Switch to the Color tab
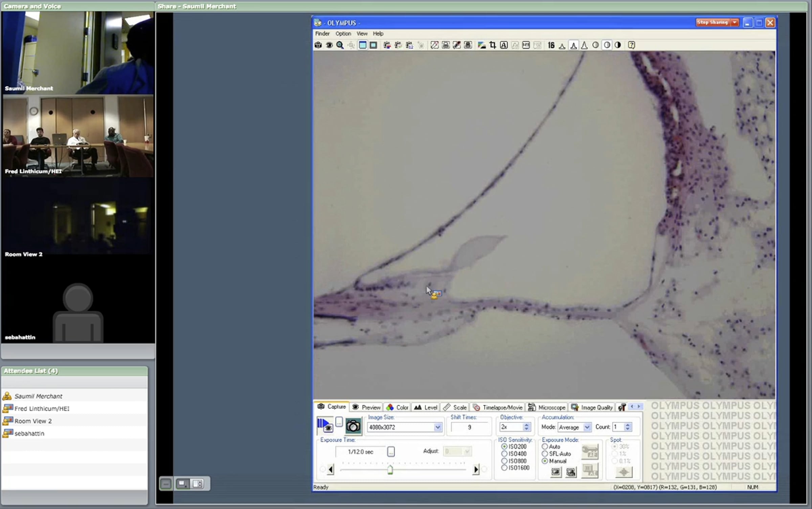The image size is (812, 509). click(x=397, y=407)
